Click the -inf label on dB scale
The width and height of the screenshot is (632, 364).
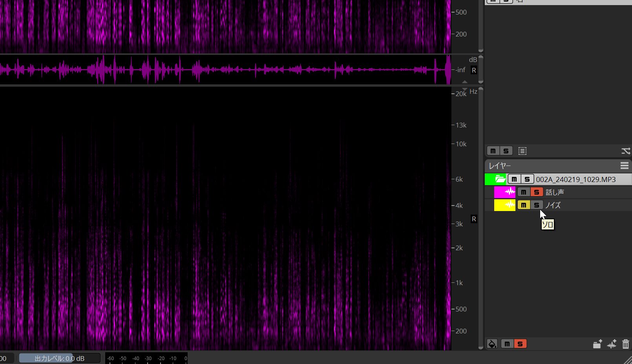coord(461,70)
